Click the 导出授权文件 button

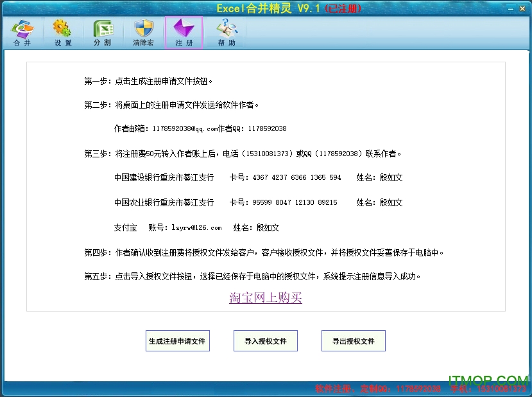pyautogui.click(x=353, y=341)
